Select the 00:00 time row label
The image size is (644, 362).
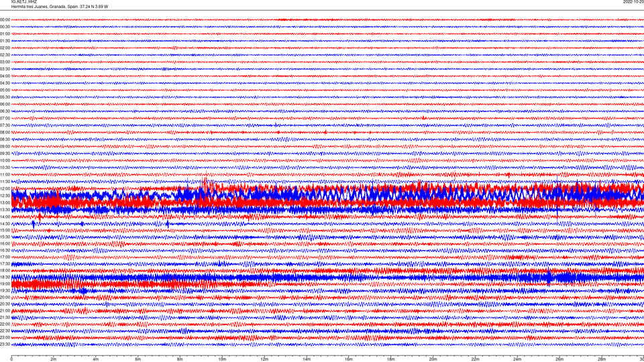5,19
